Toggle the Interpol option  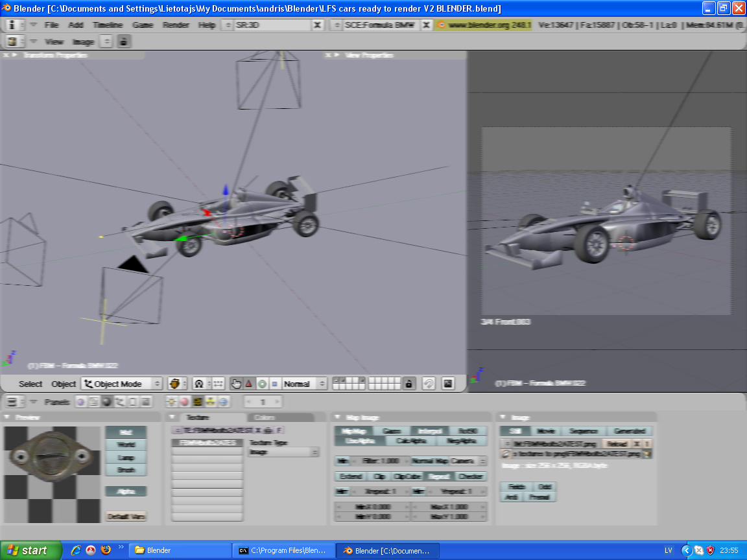(430, 431)
